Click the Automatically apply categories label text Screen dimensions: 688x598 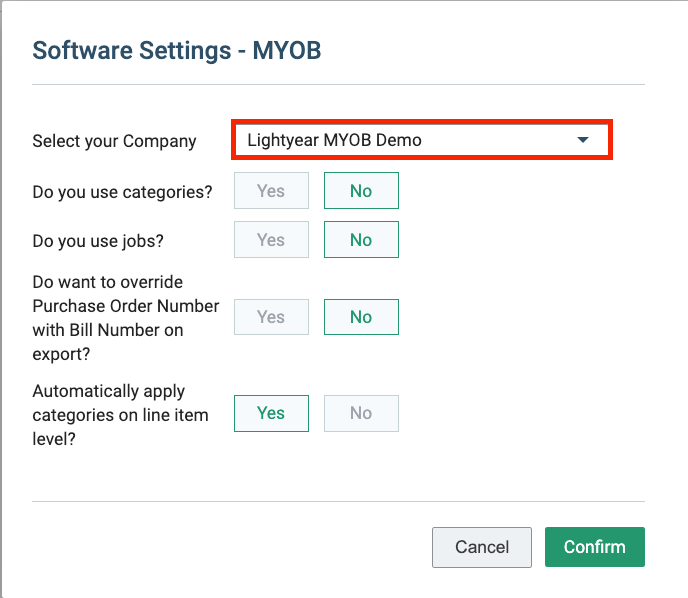pos(120,415)
